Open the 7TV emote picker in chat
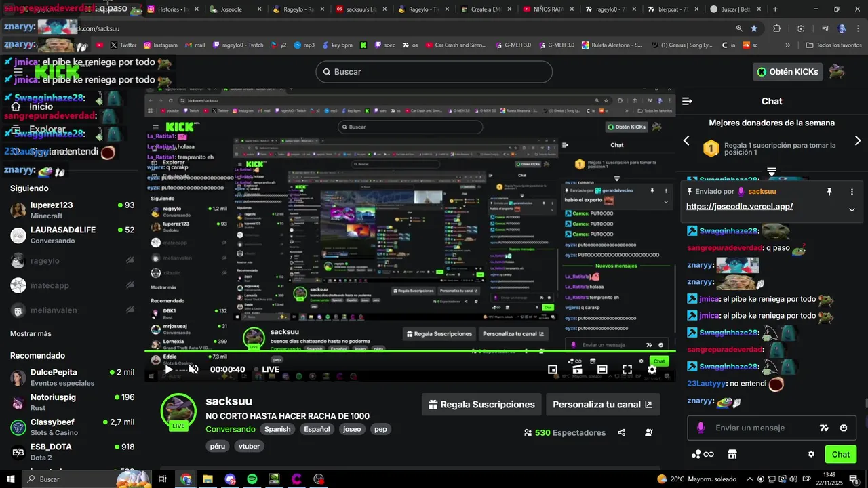Screen dimensions: 868x488 [824, 428]
